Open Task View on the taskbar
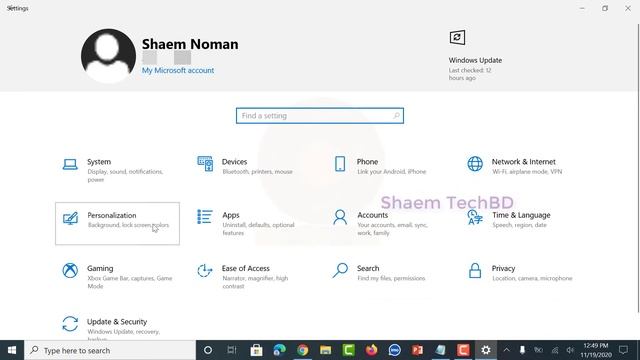This screenshot has height=360, width=640. coord(232,350)
